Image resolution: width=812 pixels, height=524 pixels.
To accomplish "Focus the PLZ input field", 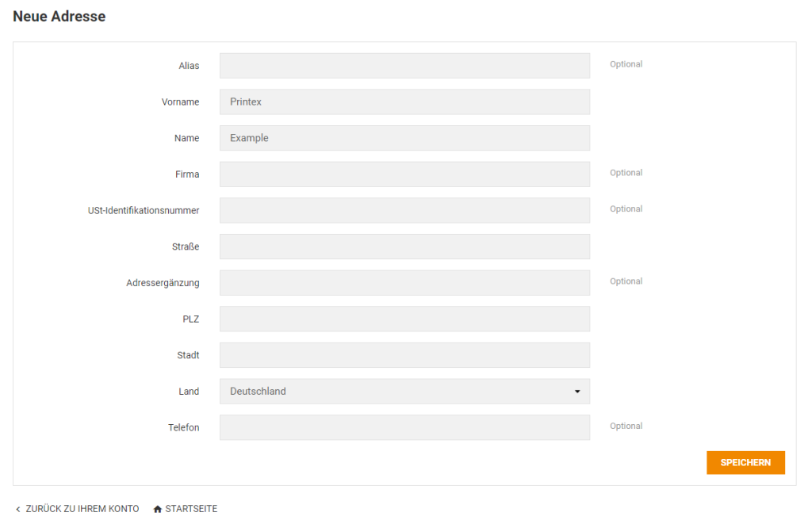I will pyautogui.click(x=404, y=319).
